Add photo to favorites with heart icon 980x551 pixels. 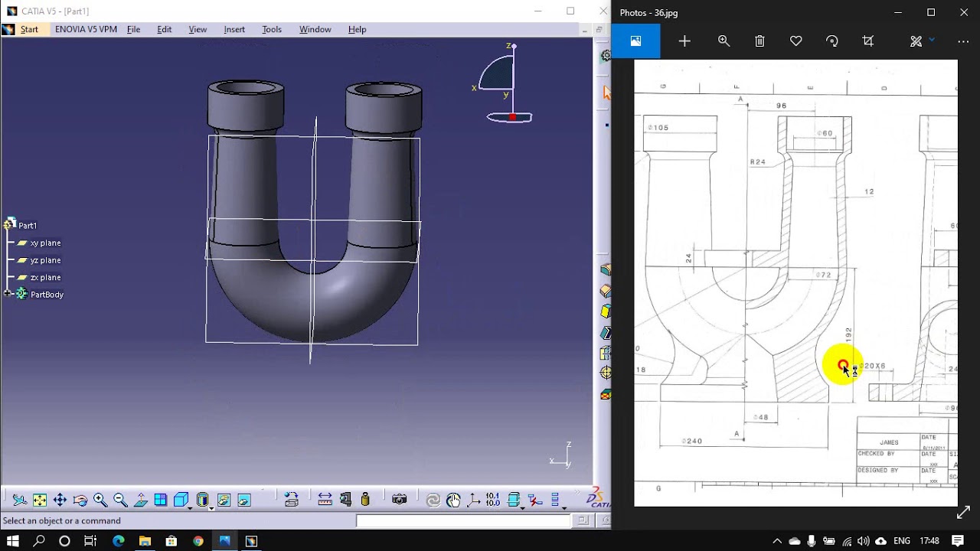(x=796, y=41)
